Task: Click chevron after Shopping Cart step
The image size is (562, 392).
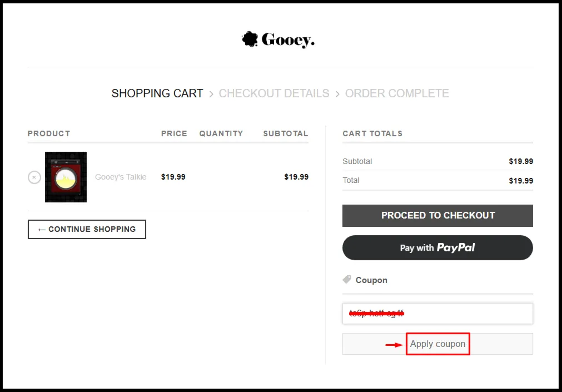Action: point(211,94)
